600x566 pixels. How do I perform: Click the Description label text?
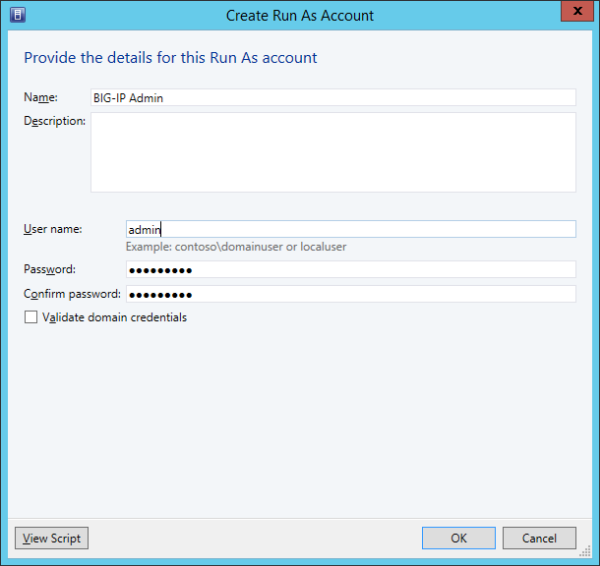(55, 121)
